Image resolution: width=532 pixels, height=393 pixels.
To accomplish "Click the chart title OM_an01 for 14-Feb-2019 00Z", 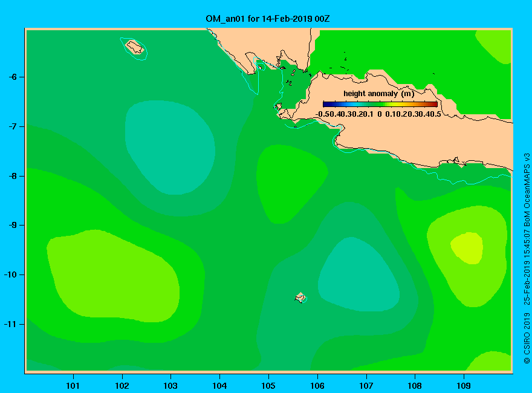I will tap(267, 19).
